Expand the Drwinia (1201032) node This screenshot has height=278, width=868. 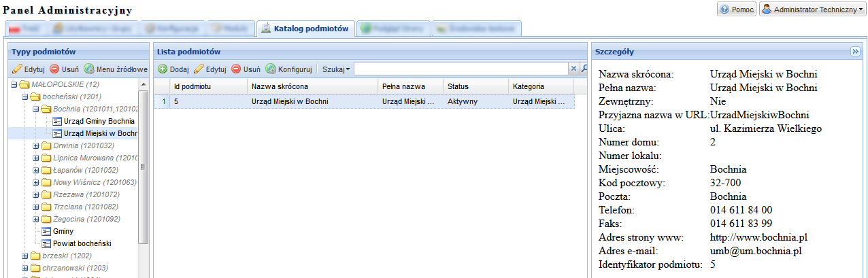tap(36, 145)
